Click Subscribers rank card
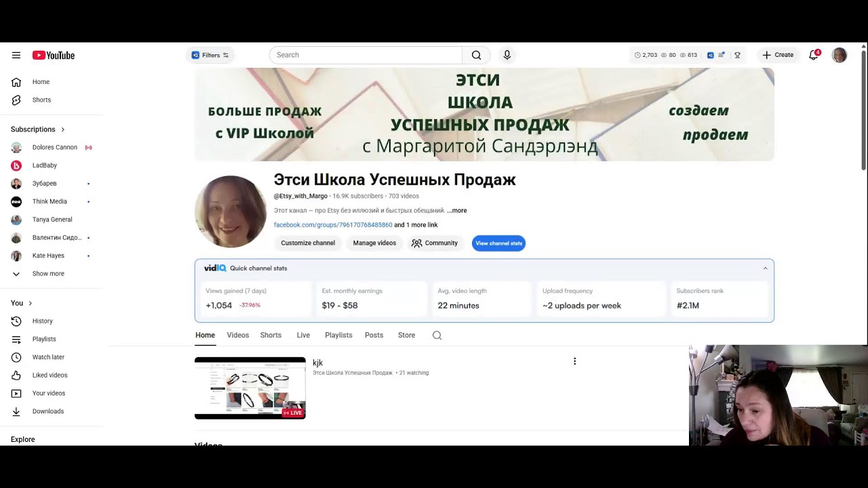The width and height of the screenshot is (868, 488). pyautogui.click(x=720, y=299)
